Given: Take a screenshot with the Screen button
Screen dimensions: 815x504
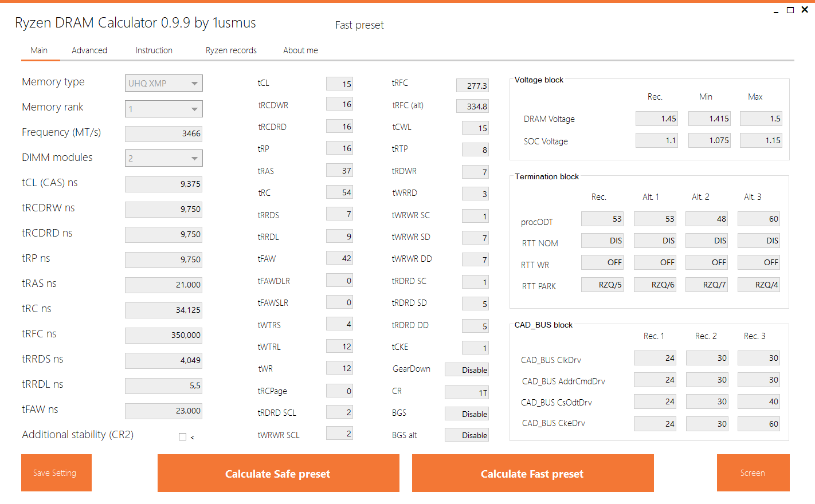Looking at the screenshot, I should (x=753, y=473).
